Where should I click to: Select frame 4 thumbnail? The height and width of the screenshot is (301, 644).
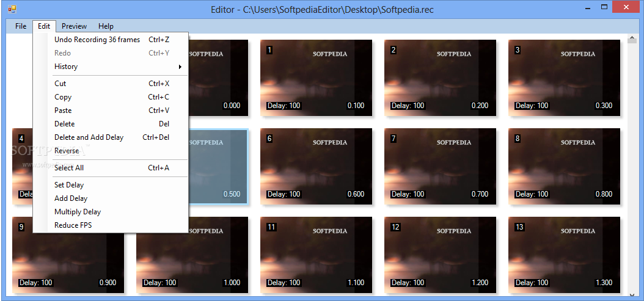[x=22, y=166]
